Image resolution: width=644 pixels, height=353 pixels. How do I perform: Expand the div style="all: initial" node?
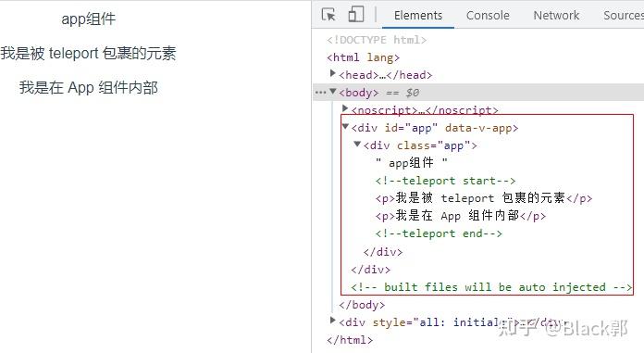coord(333,320)
